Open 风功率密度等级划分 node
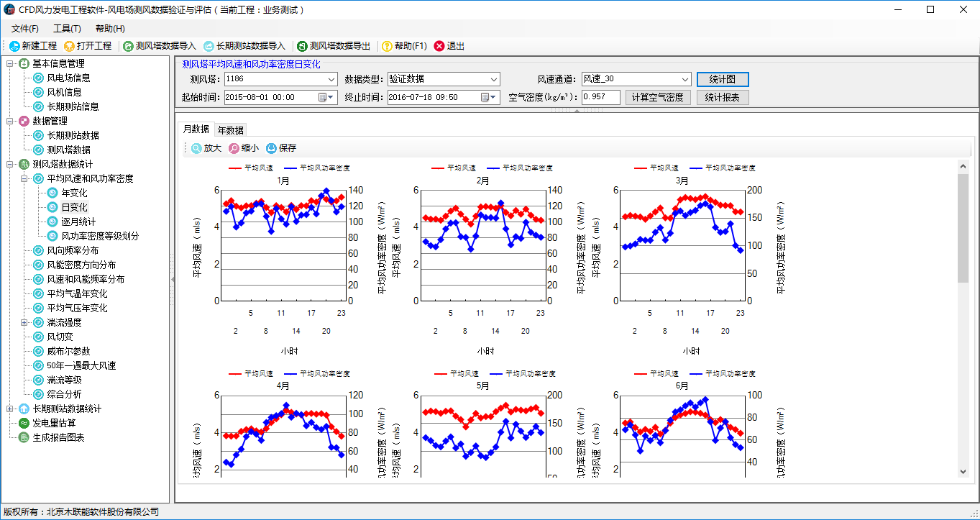 tap(100, 236)
